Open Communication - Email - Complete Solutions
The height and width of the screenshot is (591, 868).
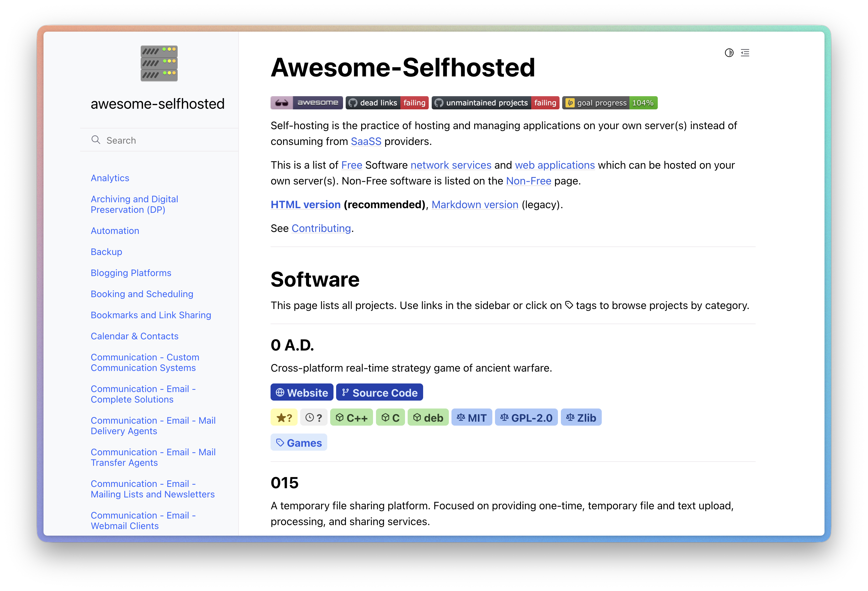tap(143, 394)
